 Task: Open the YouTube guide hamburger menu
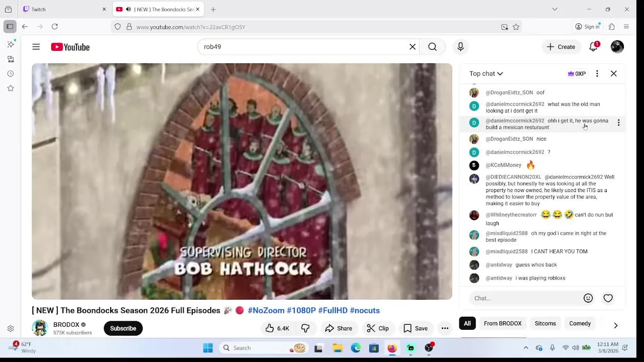point(36,47)
